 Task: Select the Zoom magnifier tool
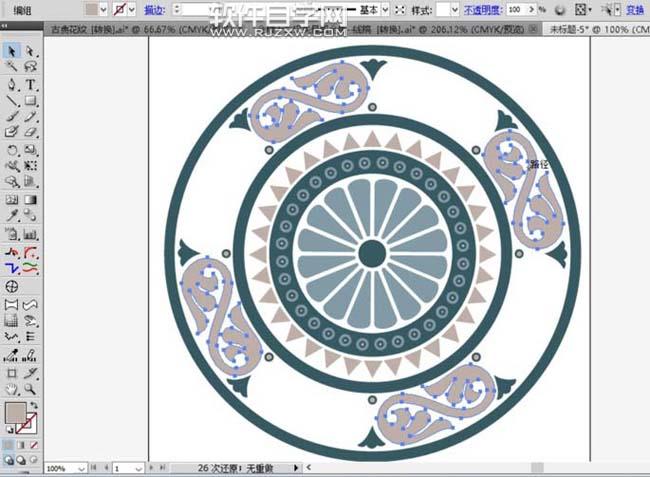tap(31, 387)
